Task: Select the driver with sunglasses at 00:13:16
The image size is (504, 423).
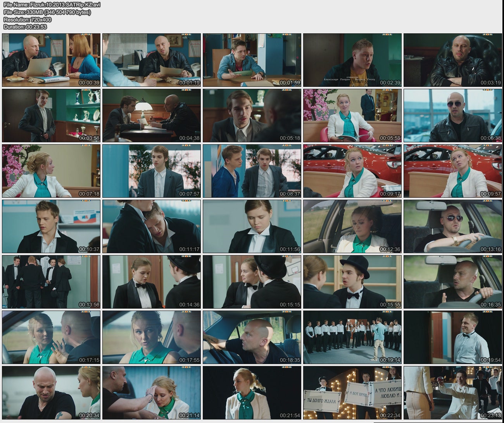Action: tap(452, 226)
